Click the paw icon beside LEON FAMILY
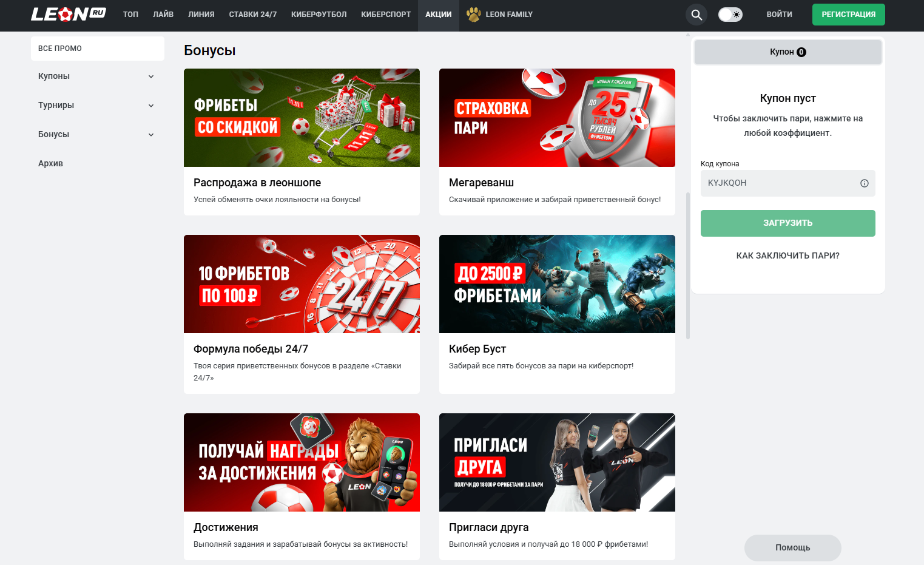This screenshot has width=924, height=565. tap(474, 14)
